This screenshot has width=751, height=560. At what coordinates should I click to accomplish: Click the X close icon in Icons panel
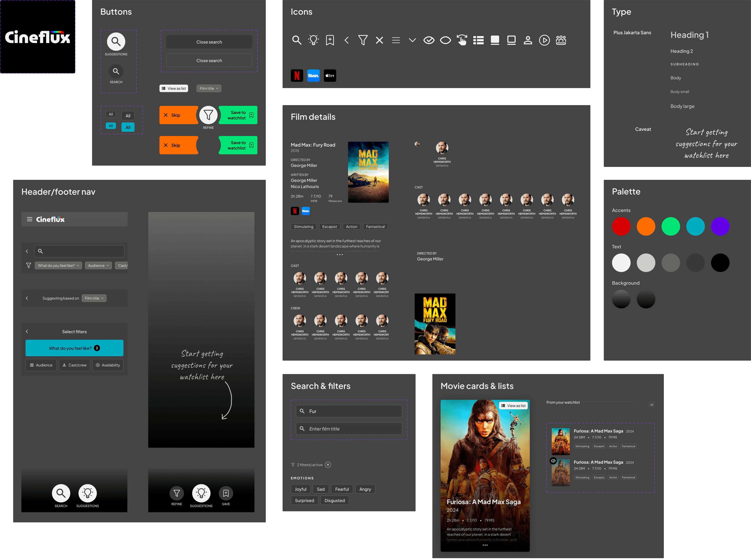[379, 40]
